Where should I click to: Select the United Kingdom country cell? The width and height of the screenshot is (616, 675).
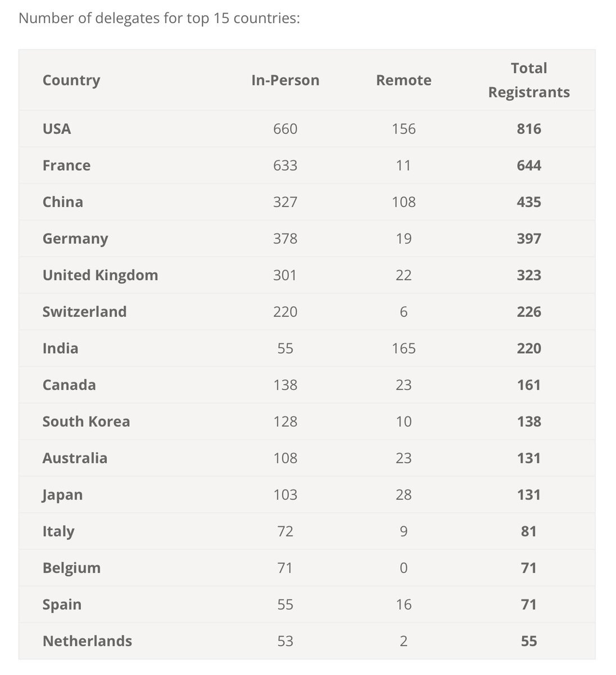[x=100, y=275]
